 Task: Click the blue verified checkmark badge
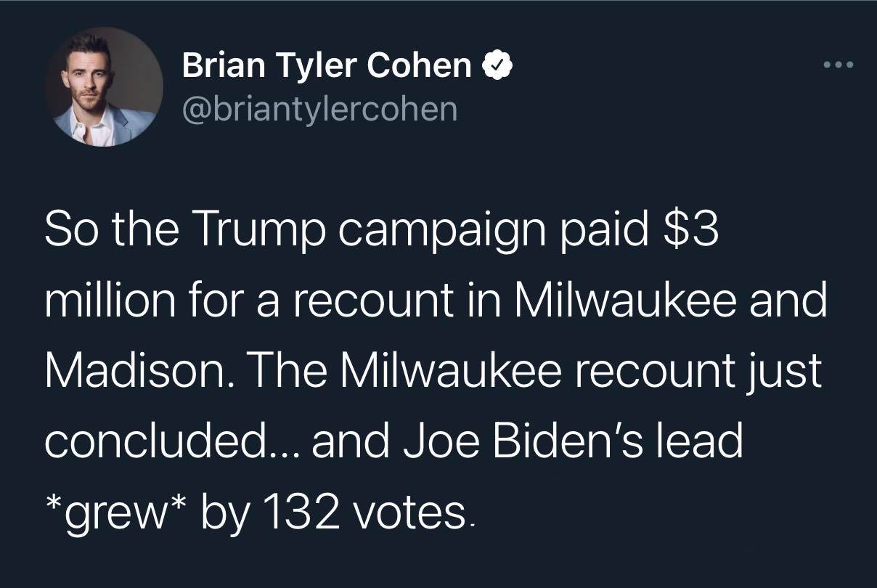point(498,66)
